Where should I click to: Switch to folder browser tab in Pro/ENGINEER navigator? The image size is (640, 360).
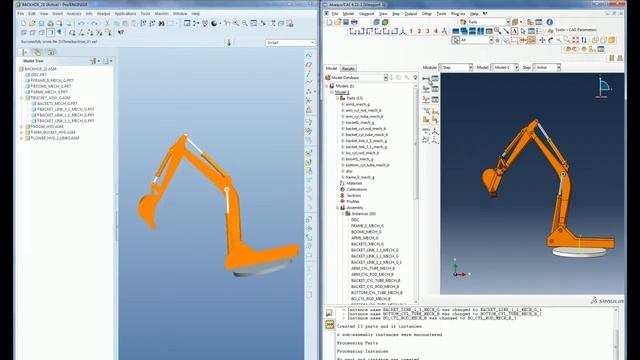(x=38, y=52)
